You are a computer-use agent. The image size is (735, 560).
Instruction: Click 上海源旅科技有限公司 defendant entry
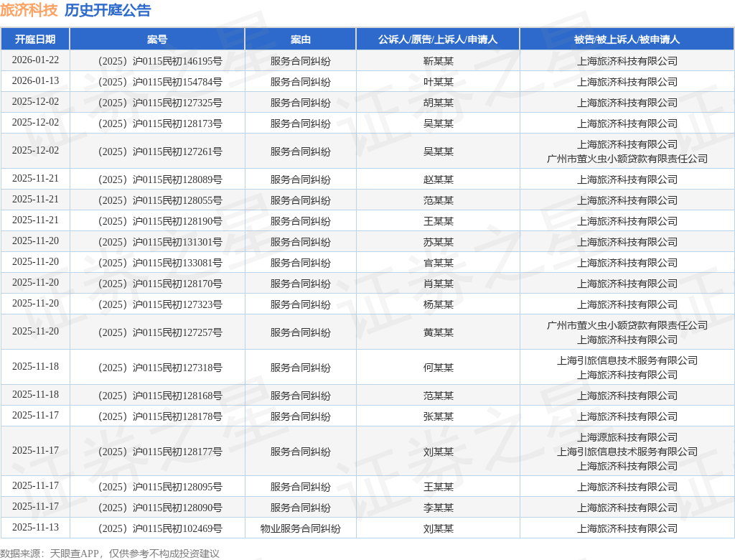(627, 437)
